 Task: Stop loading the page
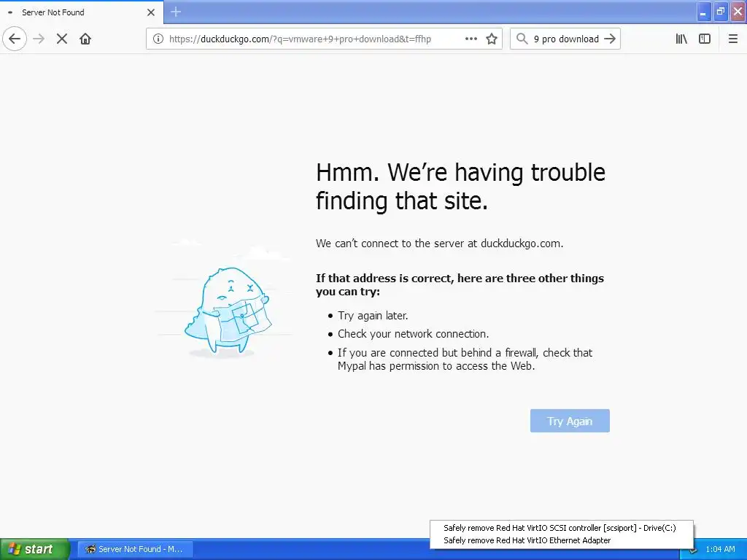point(62,39)
